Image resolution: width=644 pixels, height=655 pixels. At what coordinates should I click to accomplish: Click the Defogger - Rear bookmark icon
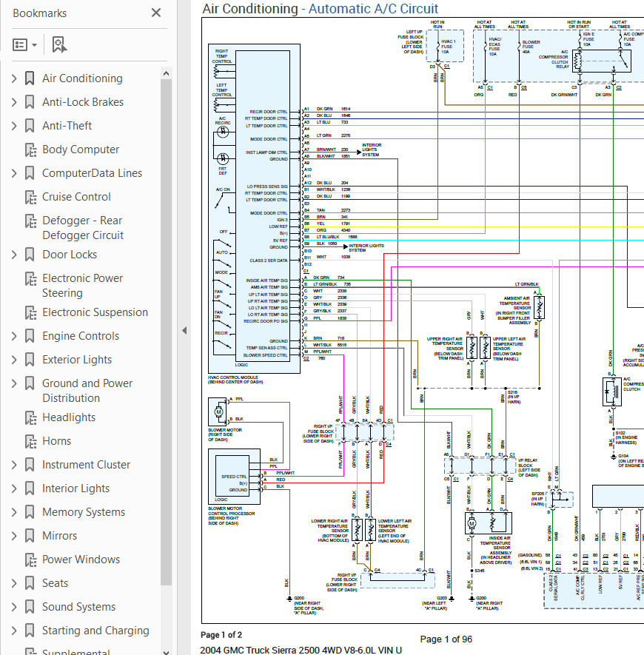30,221
